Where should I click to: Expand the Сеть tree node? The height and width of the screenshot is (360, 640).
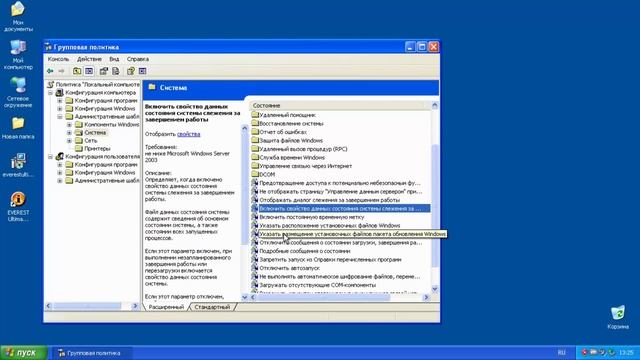pos(69,140)
